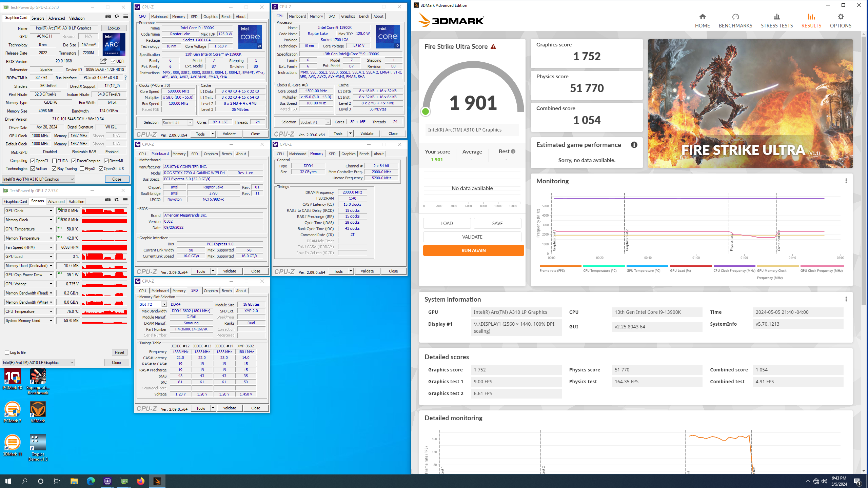Open RESULTS tab in 3DMark
This screenshot has height=488, width=868.
811,21
